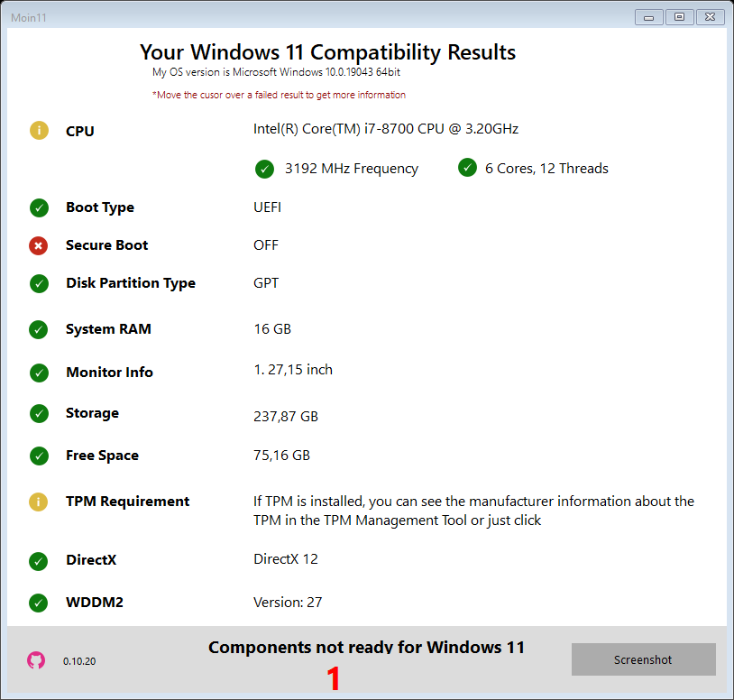Click the OS version line
734x700 pixels.
click(276, 72)
